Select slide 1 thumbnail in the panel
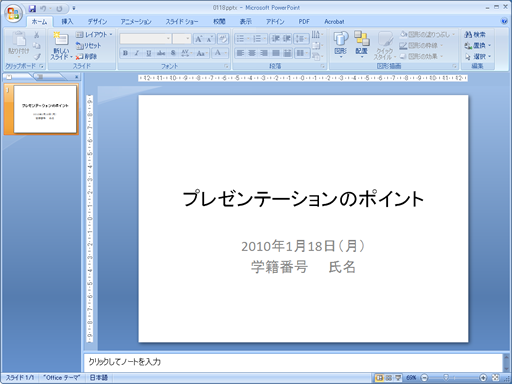Screen dimensions: 512x384 (x=45, y=109)
